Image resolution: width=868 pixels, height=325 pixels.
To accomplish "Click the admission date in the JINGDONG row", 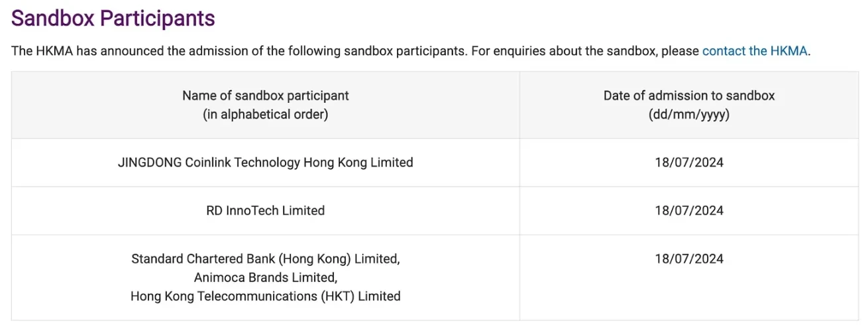I will pos(688,162).
